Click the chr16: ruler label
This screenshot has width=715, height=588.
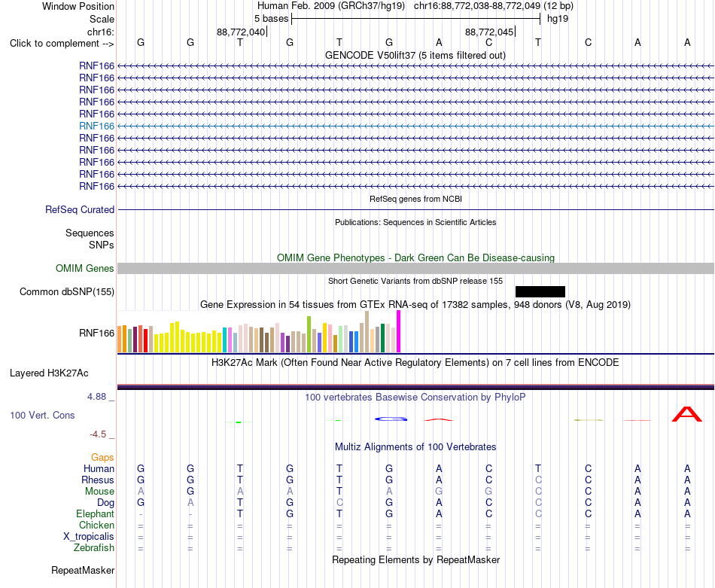[x=100, y=32]
